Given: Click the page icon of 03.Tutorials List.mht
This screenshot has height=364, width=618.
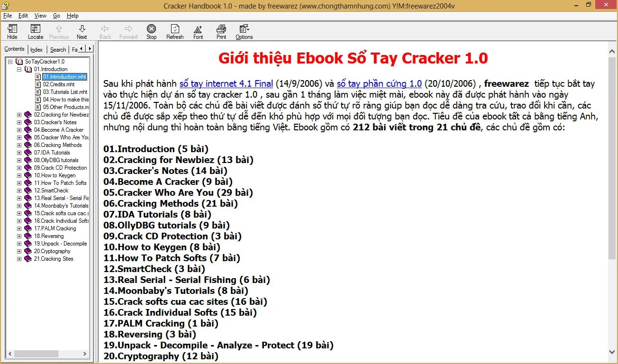Looking at the screenshot, I should click(x=39, y=92).
